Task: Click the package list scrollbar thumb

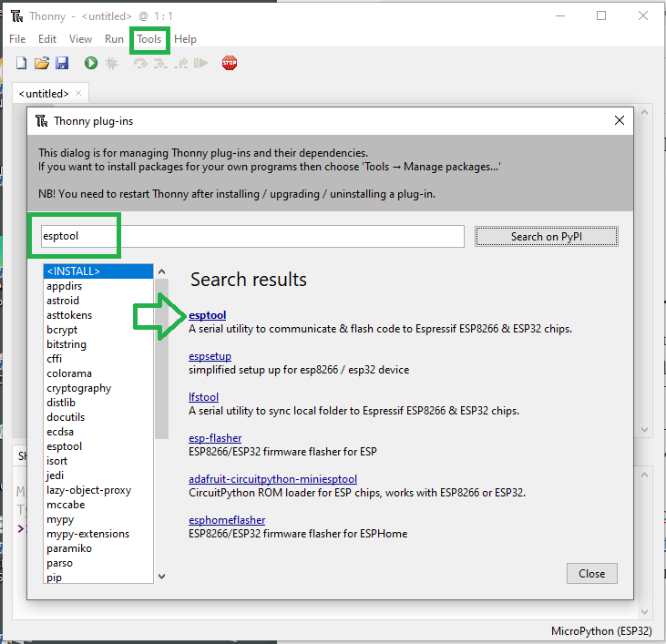Action: (161, 359)
